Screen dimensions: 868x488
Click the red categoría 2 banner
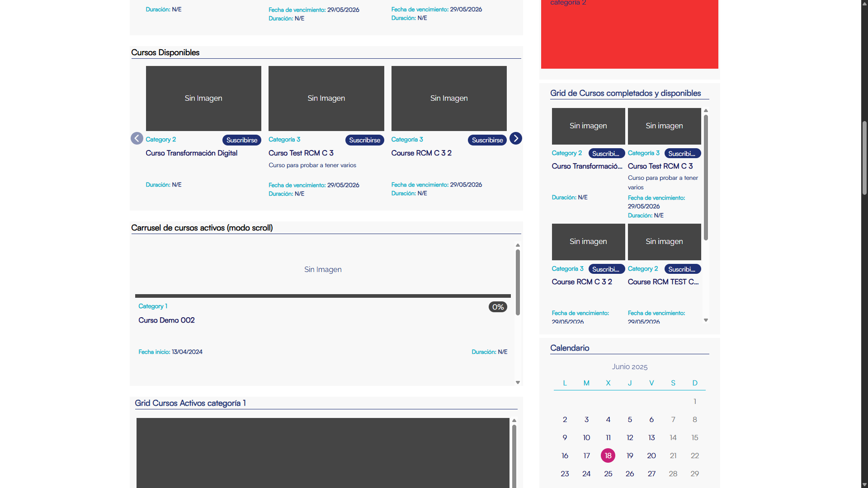[630, 34]
